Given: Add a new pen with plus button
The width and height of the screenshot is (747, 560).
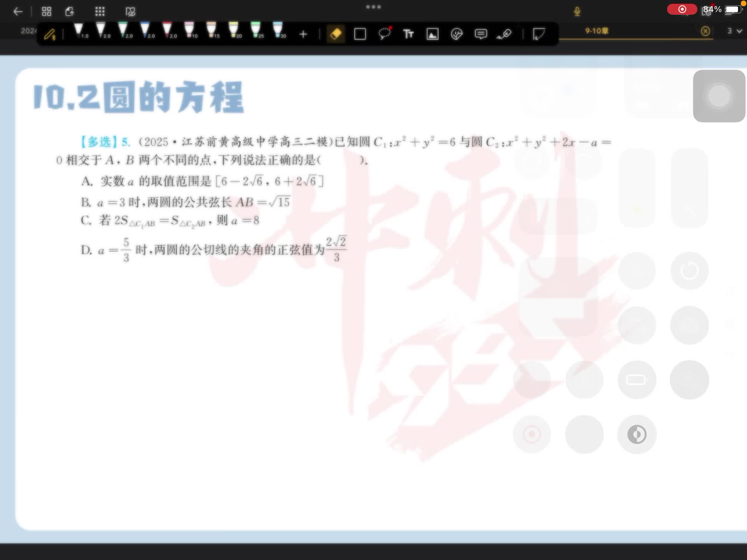Looking at the screenshot, I should (303, 35).
